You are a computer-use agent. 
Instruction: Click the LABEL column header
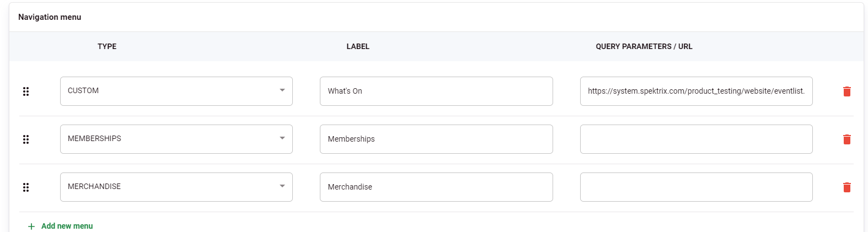point(358,46)
